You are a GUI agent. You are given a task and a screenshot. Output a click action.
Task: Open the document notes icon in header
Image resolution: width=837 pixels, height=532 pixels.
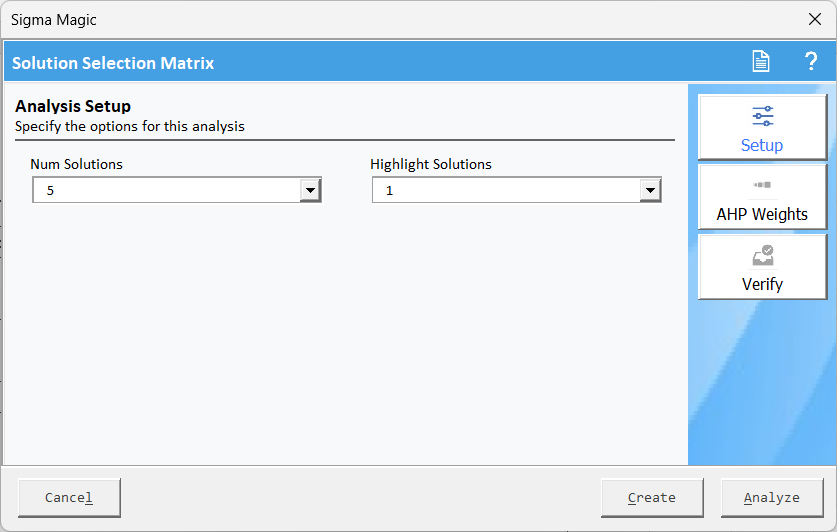click(x=761, y=61)
